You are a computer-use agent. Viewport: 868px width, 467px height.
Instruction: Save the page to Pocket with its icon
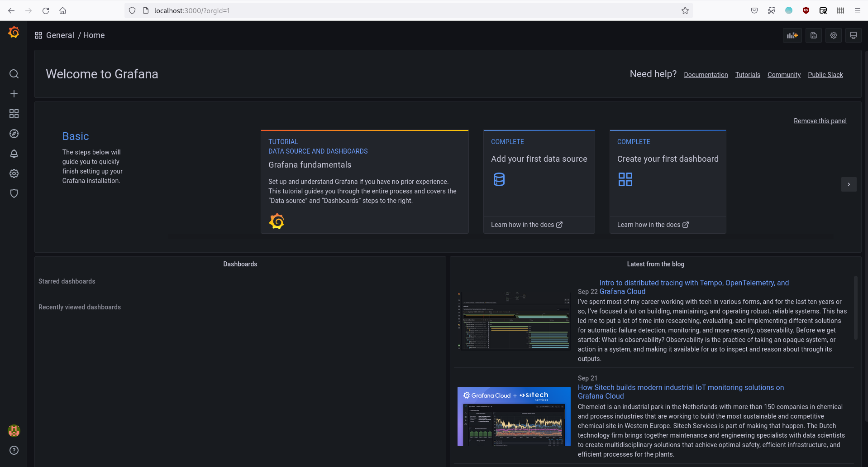(754, 10)
